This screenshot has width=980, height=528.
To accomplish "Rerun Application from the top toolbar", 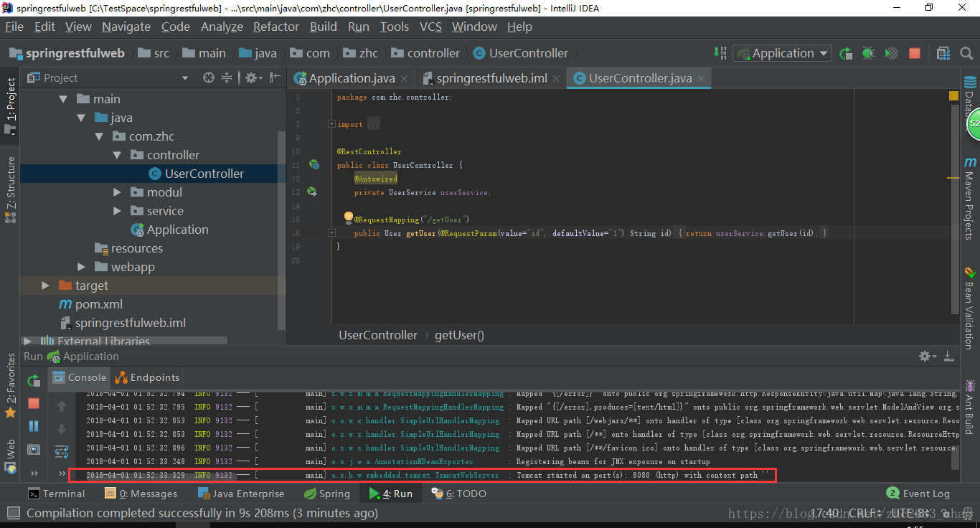I will coord(846,53).
